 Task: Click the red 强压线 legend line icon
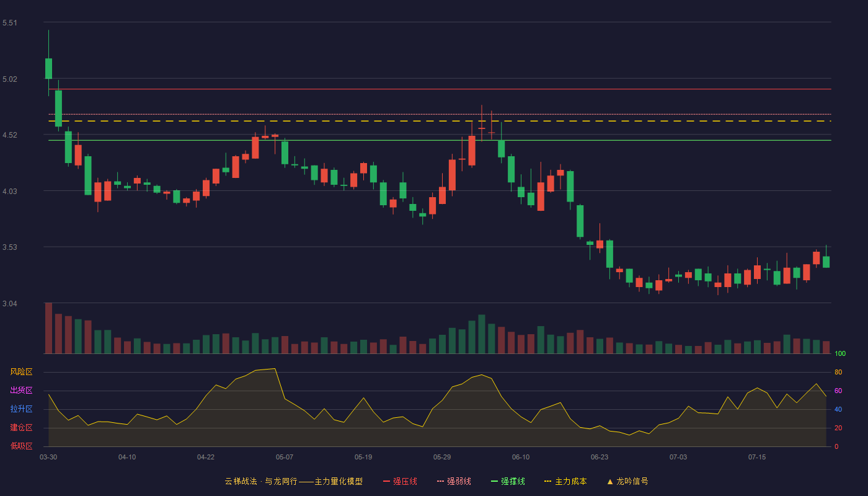[386, 481]
